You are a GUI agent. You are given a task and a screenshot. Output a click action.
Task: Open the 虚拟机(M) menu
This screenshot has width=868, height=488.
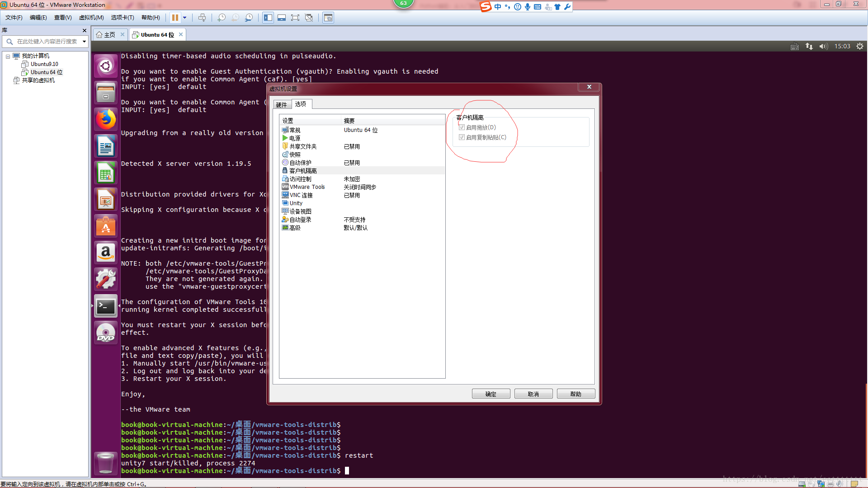tap(91, 18)
